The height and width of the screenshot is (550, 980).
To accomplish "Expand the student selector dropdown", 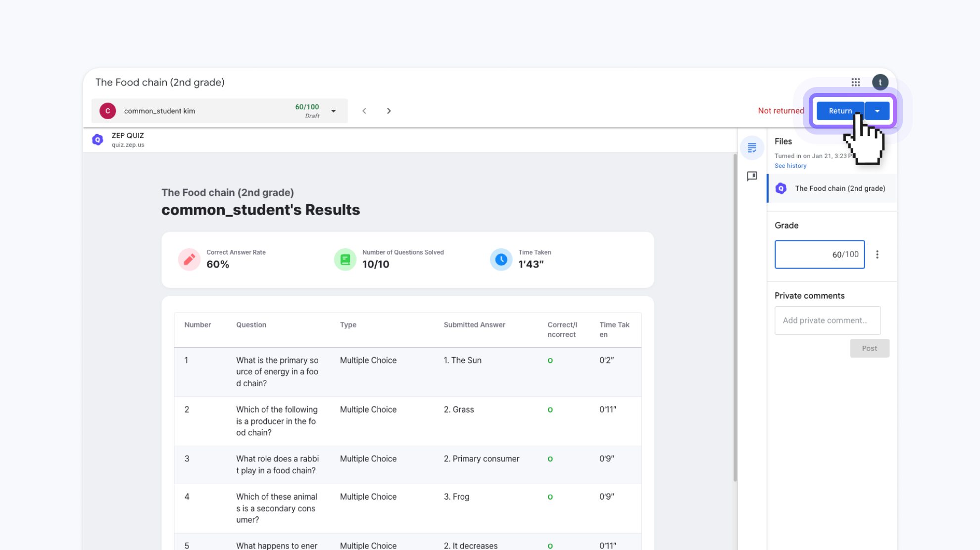I will (334, 111).
